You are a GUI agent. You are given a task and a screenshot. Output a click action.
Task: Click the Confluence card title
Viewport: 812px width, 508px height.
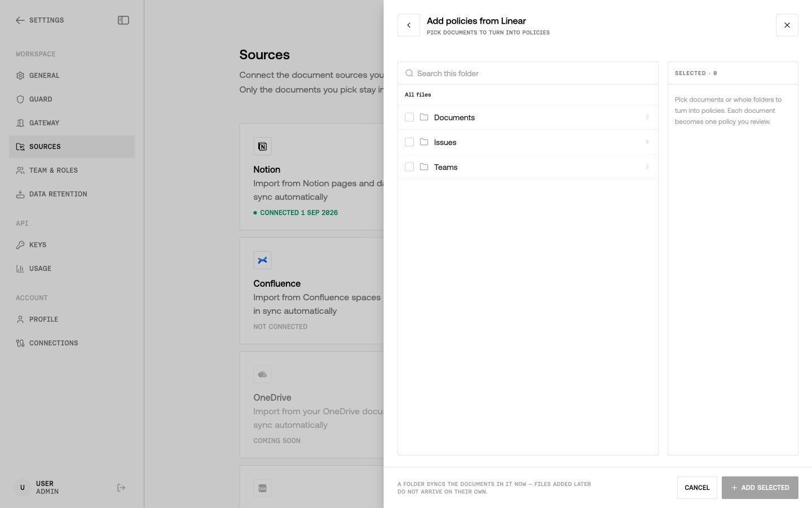point(277,283)
